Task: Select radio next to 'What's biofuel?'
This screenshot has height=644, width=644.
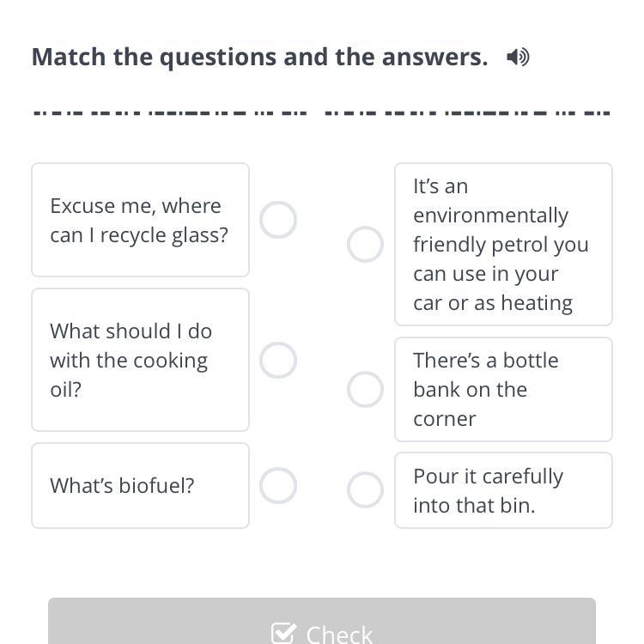Action: point(278,485)
